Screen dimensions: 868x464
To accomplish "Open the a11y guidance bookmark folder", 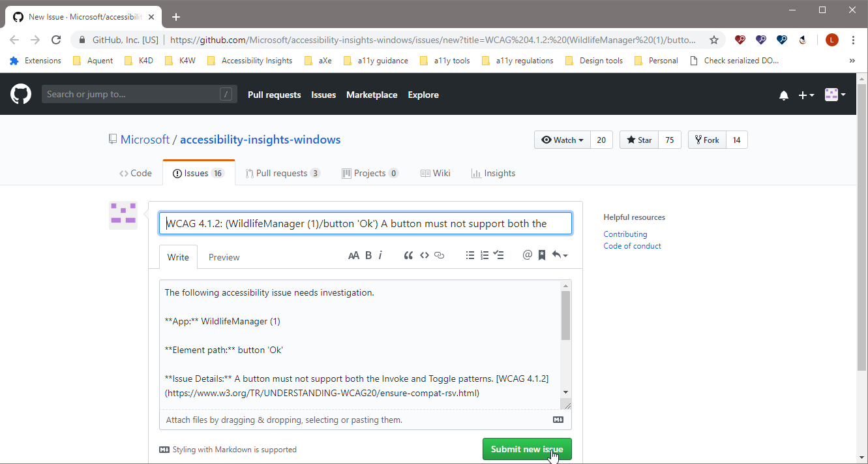I will point(375,61).
